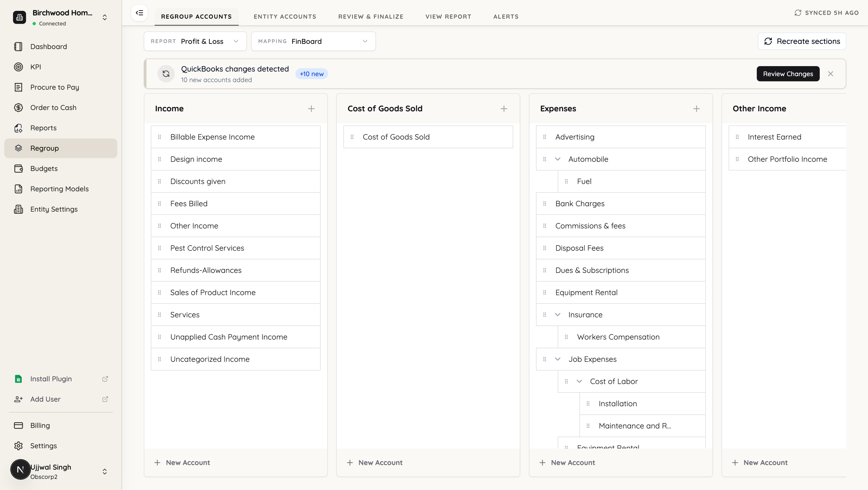
Task: Click Add User in the sidebar
Action: [61, 399]
